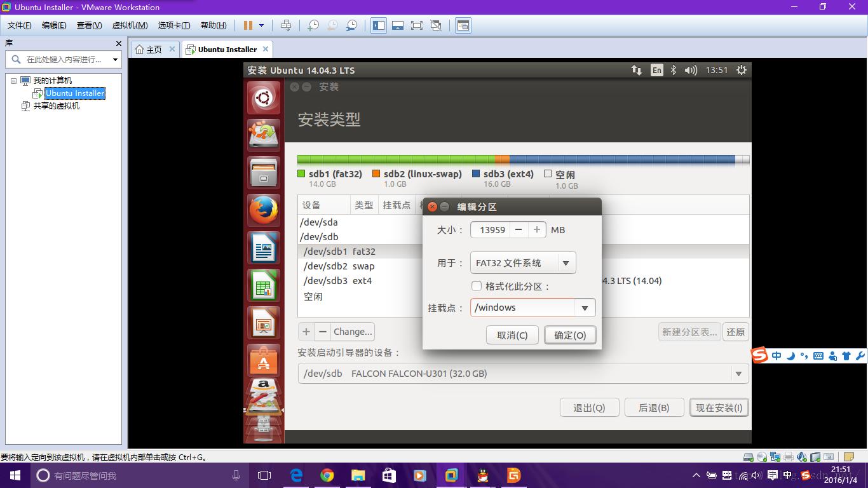Toggle the thumbnail bar view icon

click(x=398, y=25)
